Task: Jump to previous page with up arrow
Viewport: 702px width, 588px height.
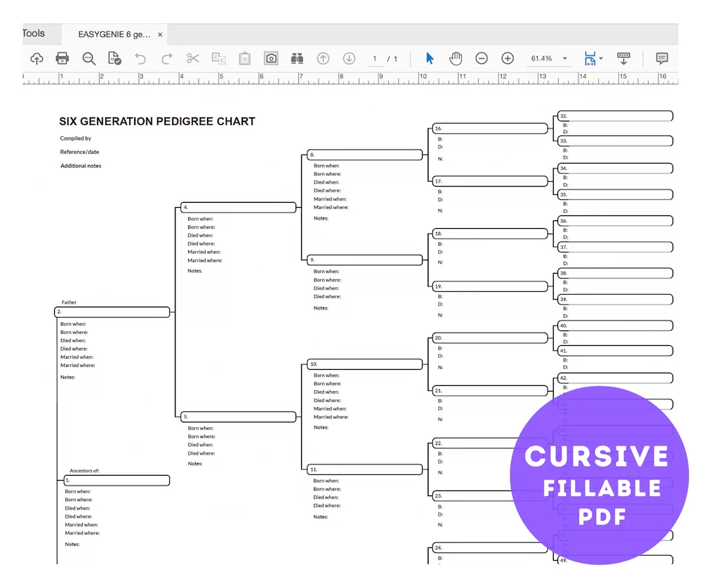Action: 323,58
